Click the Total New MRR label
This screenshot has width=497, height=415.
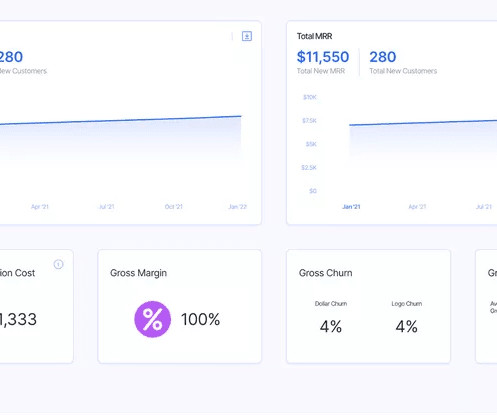point(321,71)
